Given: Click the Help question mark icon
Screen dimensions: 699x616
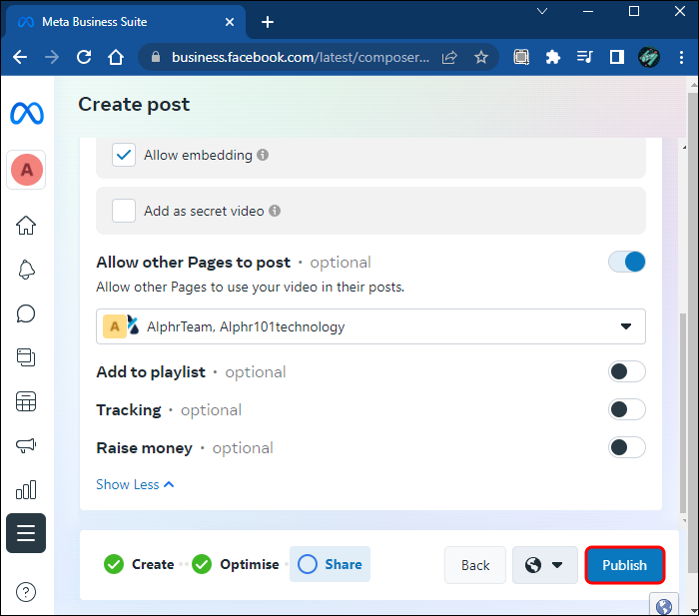Looking at the screenshot, I should pos(26,592).
